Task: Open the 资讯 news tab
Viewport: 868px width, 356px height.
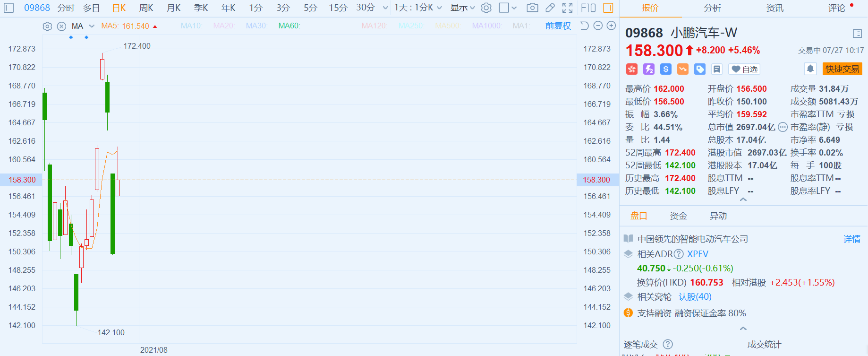Action: tap(775, 8)
